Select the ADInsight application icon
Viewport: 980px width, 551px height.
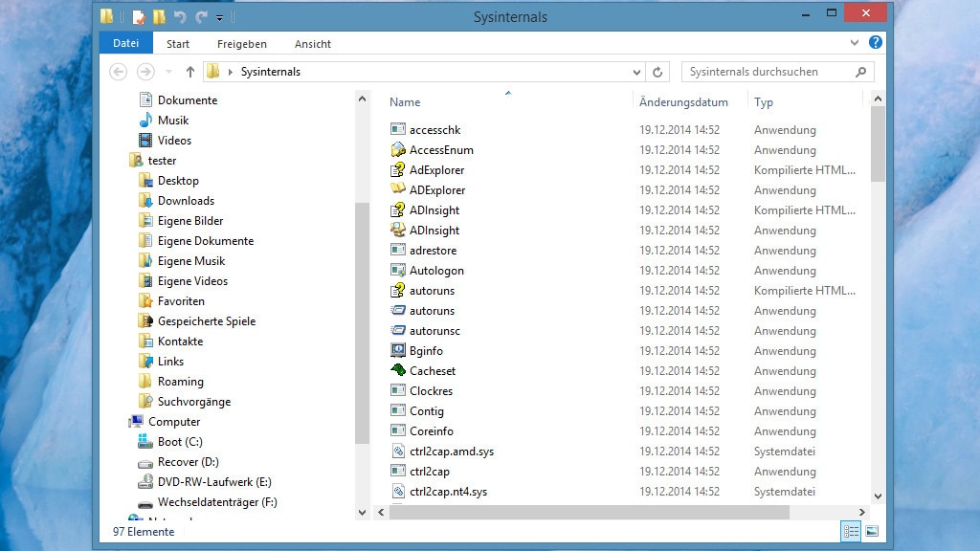click(397, 230)
